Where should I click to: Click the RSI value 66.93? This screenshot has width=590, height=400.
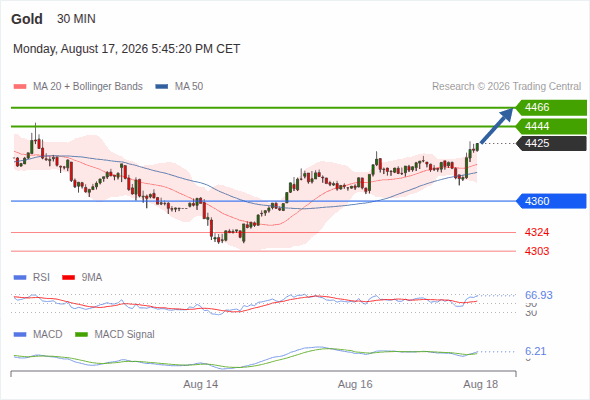click(x=539, y=295)
